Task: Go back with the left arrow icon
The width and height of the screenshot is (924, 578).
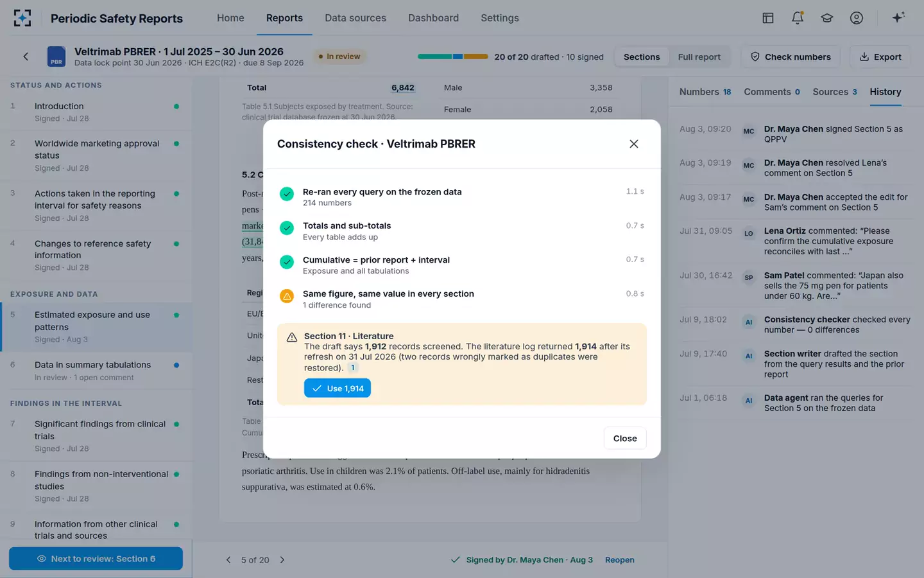Action: 26,57
